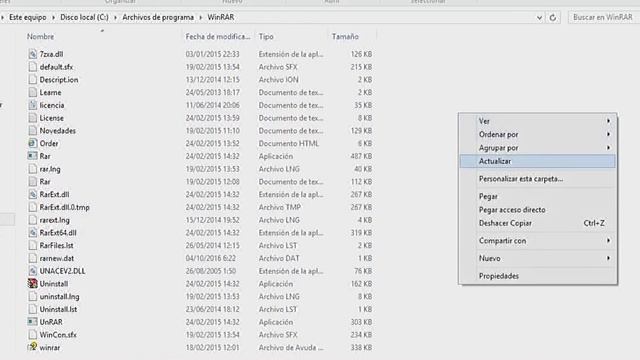Select the RarExt.dll file icon

click(33, 194)
